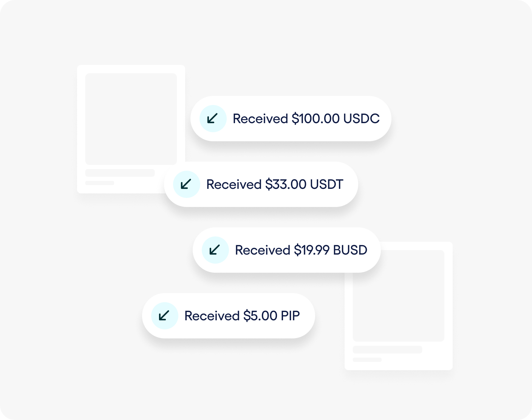Click the $100.00 amount text
The height and width of the screenshot is (420, 532).
point(316,119)
